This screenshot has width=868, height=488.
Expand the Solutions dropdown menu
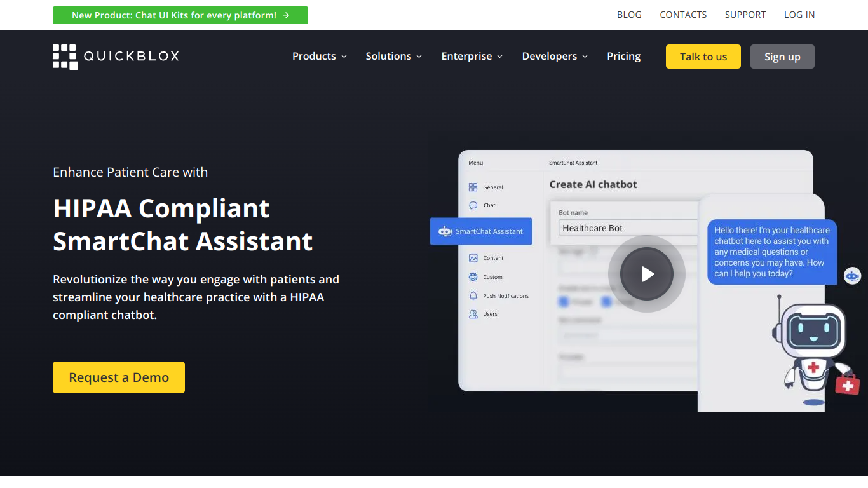click(394, 57)
